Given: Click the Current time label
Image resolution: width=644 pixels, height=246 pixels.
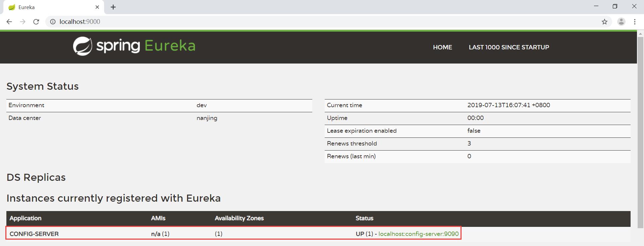Looking at the screenshot, I should tap(344, 105).
